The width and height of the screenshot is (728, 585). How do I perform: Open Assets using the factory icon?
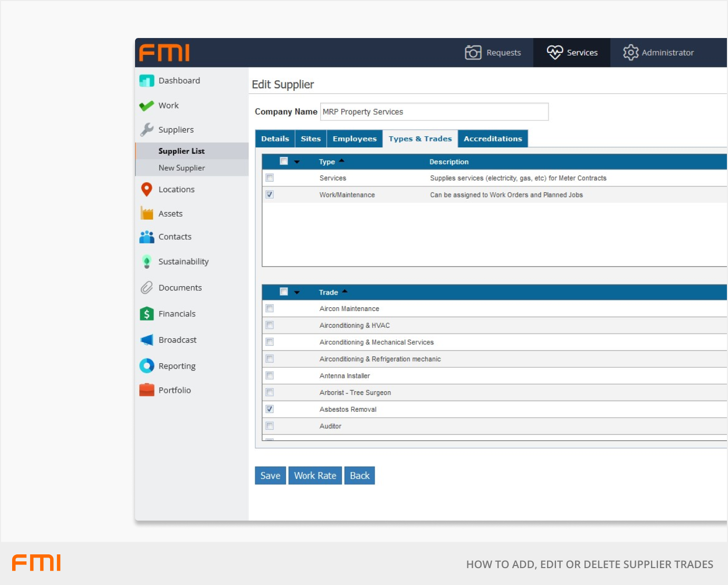(x=147, y=213)
